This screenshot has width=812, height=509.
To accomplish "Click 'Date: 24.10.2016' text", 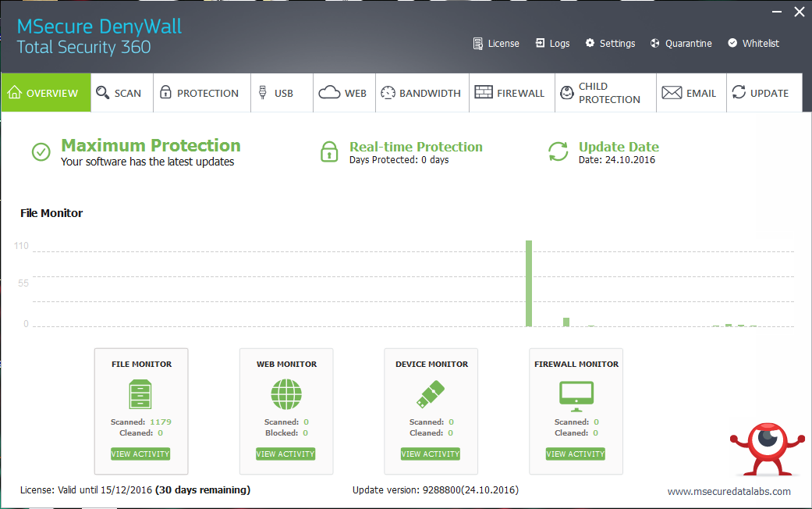I will pyautogui.click(x=617, y=160).
